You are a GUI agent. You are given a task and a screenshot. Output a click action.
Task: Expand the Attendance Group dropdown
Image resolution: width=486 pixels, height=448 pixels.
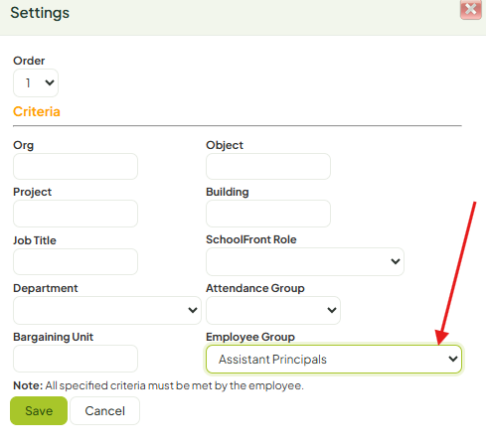[273, 310]
